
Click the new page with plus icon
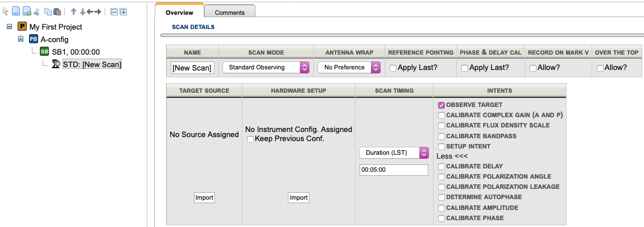pos(27,11)
